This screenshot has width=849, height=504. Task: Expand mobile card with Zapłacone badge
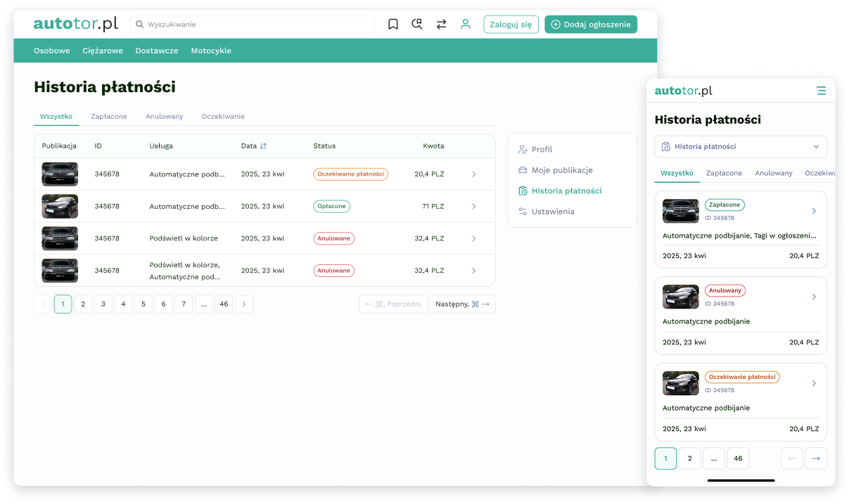[x=814, y=211]
